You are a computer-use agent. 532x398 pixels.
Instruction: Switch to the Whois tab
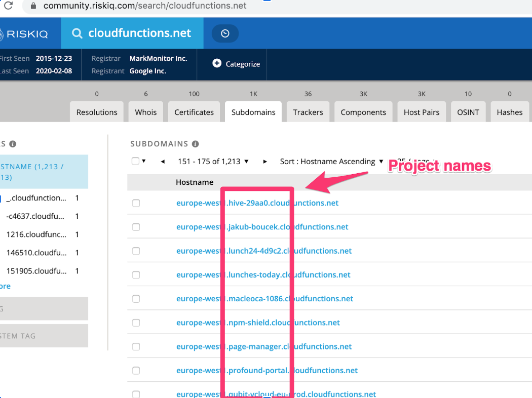(x=146, y=112)
